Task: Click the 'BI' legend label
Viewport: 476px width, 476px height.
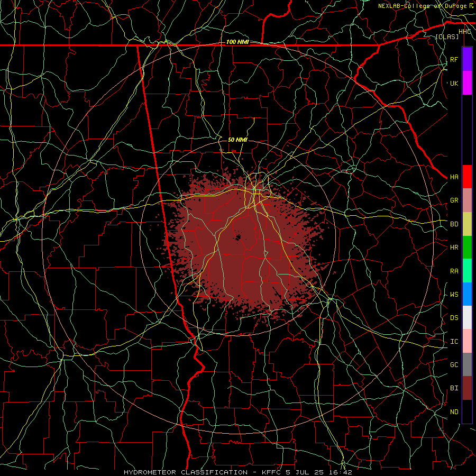Action: pos(454,388)
